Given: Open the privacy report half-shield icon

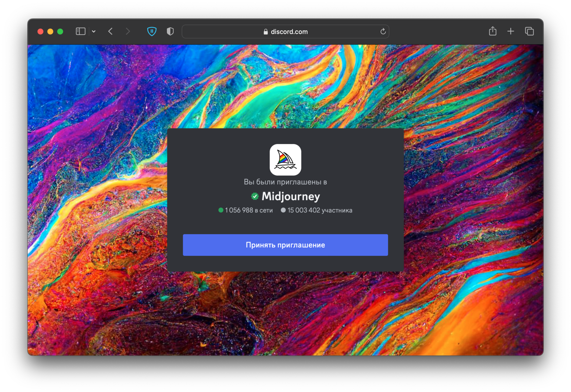Looking at the screenshot, I should [170, 32].
